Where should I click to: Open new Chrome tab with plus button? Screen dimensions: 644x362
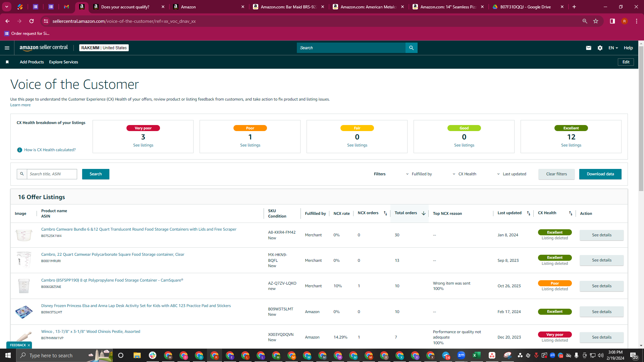click(x=574, y=7)
